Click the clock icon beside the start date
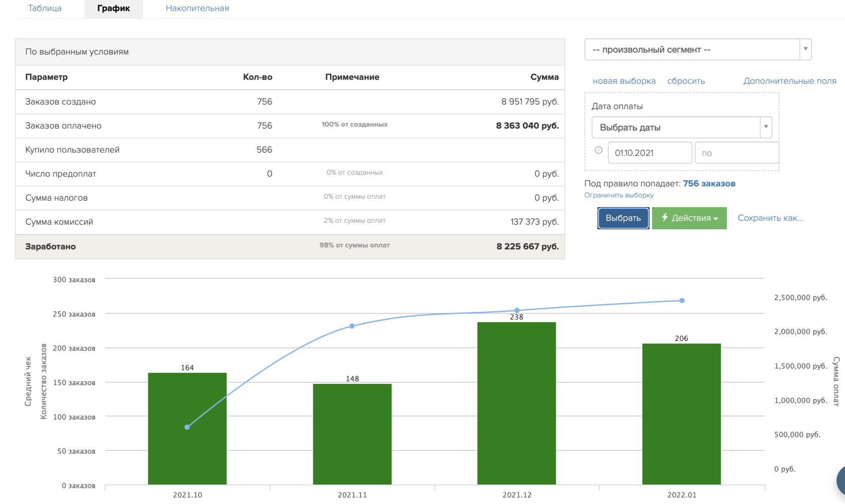The height and width of the screenshot is (504, 845). pyautogui.click(x=599, y=150)
